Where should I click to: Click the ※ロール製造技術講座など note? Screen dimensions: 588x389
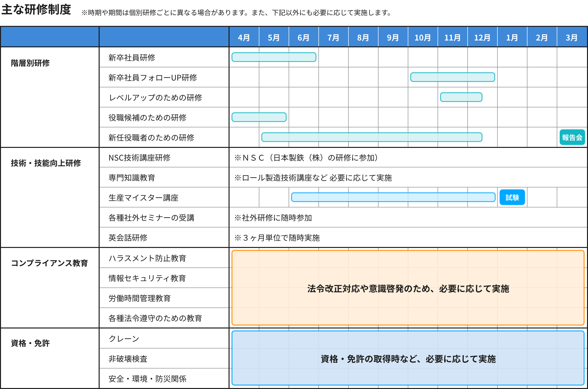click(x=313, y=178)
